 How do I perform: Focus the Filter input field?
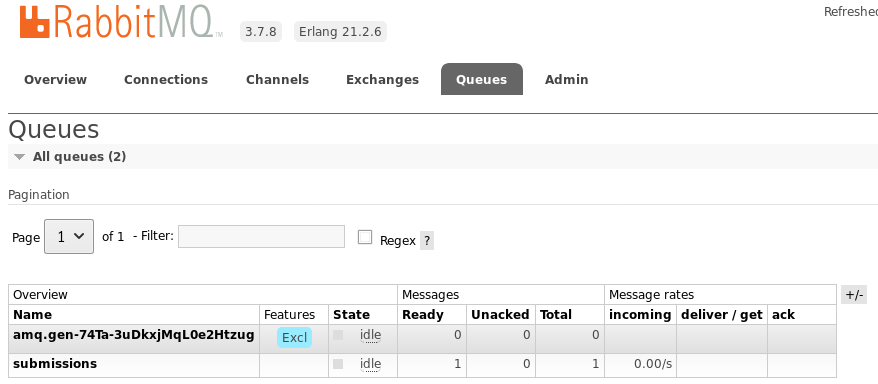(x=261, y=236)
